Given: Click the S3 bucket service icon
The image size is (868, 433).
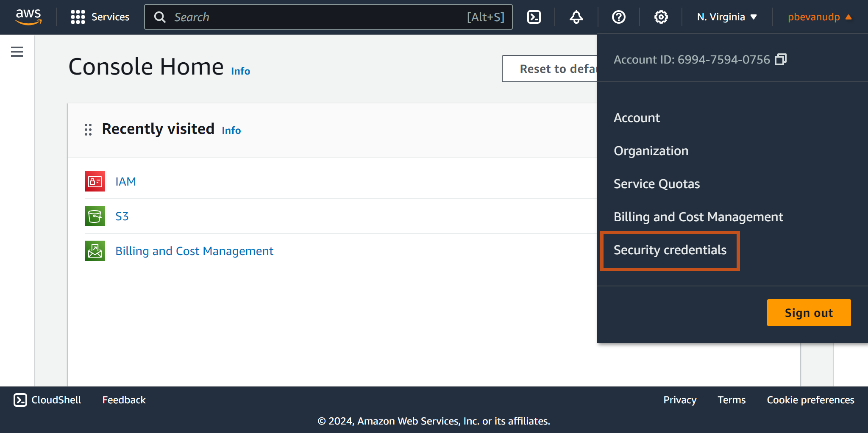Looking at the screenshot, I should tap(95, 216).
